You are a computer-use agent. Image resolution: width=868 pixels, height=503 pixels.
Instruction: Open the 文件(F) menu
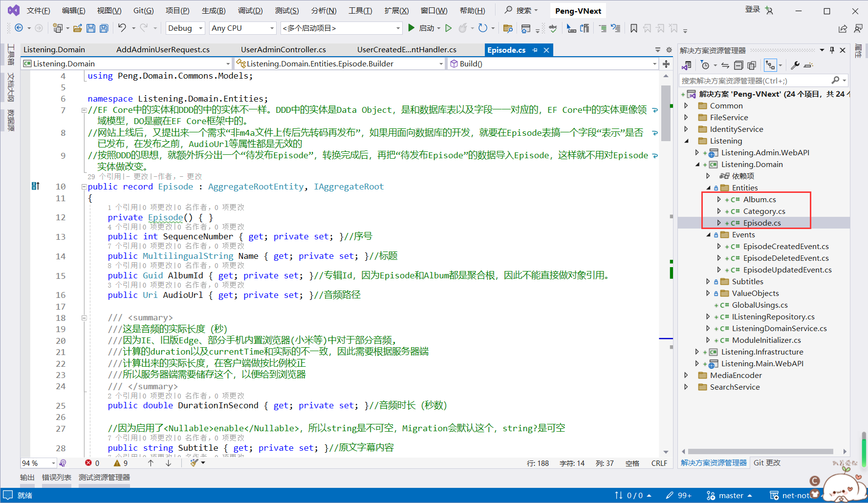pyautogui.click(x=38, y=10)
